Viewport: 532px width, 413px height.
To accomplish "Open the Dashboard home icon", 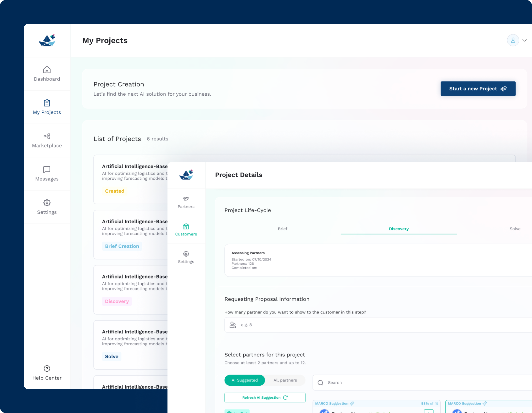I will (x=47, y=70).
